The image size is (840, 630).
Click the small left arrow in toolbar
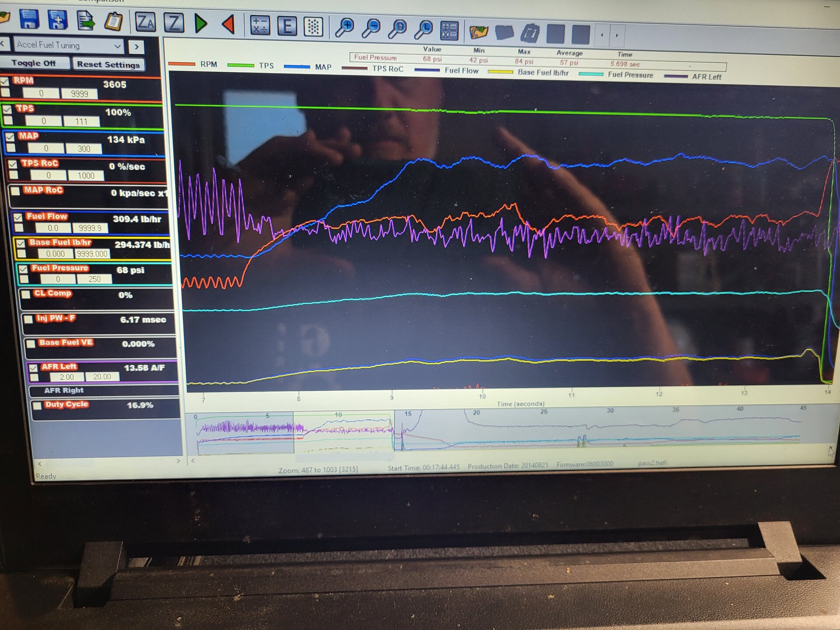coord(602,35)
